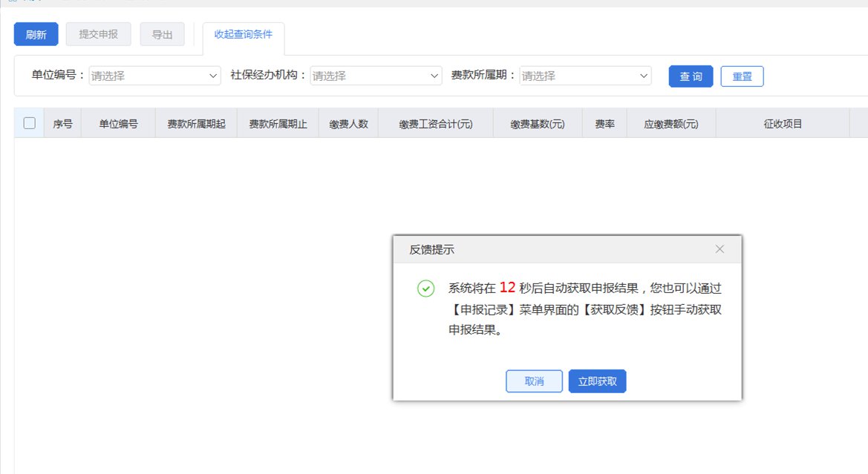This screenshot has height=474, width=868.
Task: Click the 费率 column header
Action: point(604,124)
